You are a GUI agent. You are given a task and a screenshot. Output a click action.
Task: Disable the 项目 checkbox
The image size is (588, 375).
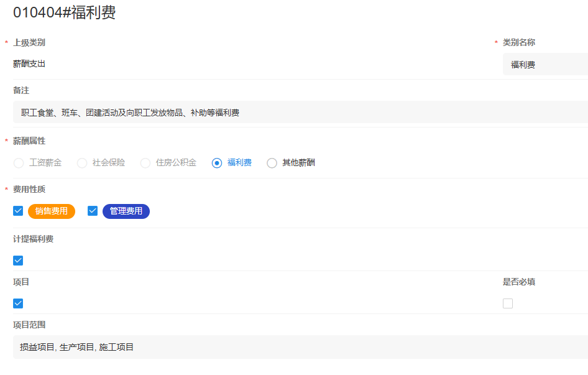18,303
